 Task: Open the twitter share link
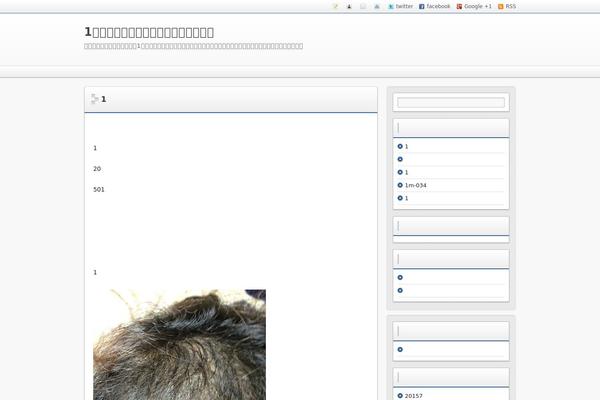[x=404, y=7]
